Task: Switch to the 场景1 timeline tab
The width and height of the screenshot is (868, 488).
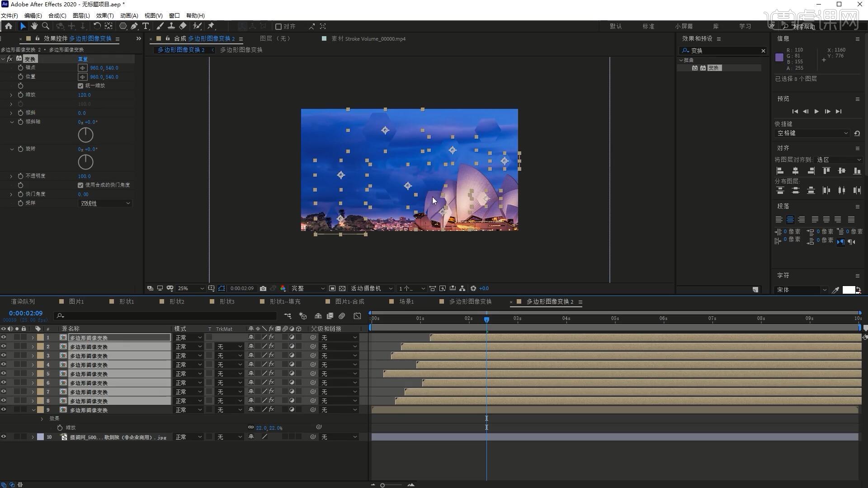Action: click(406, 301)
